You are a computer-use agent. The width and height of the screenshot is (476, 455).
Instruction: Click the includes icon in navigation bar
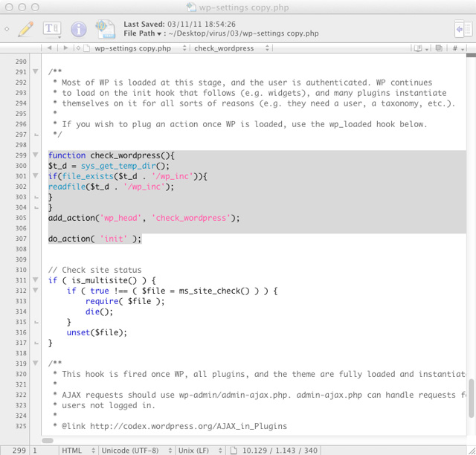click(419, 48)
